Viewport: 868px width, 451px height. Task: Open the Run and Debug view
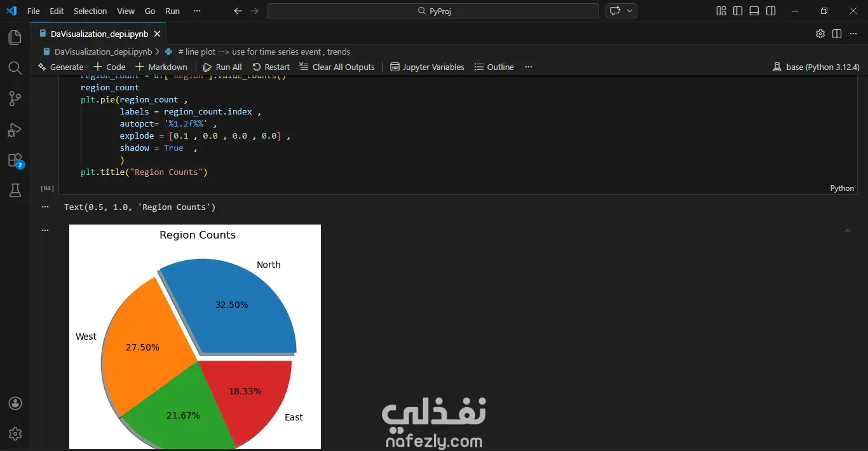pyautogui.click(x=15, y=130)
